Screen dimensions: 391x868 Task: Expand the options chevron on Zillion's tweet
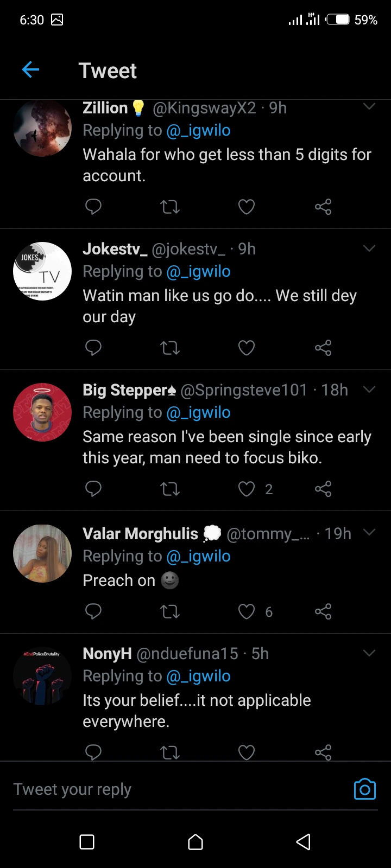(369, 107)
